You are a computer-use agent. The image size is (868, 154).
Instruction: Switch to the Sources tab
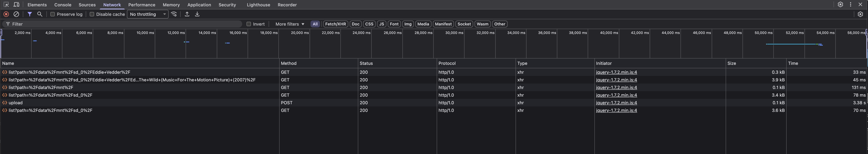[x=87, y=5]
